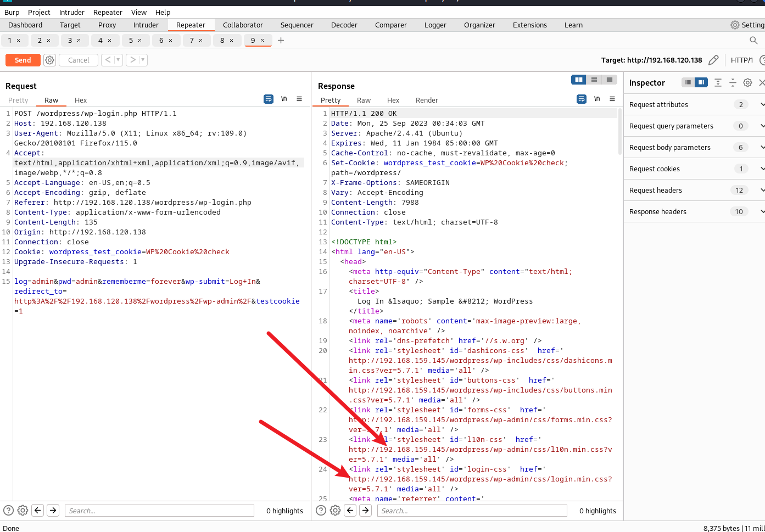
Task: Switch to the Decoder tool tab
Action: (x=344, y=25)
